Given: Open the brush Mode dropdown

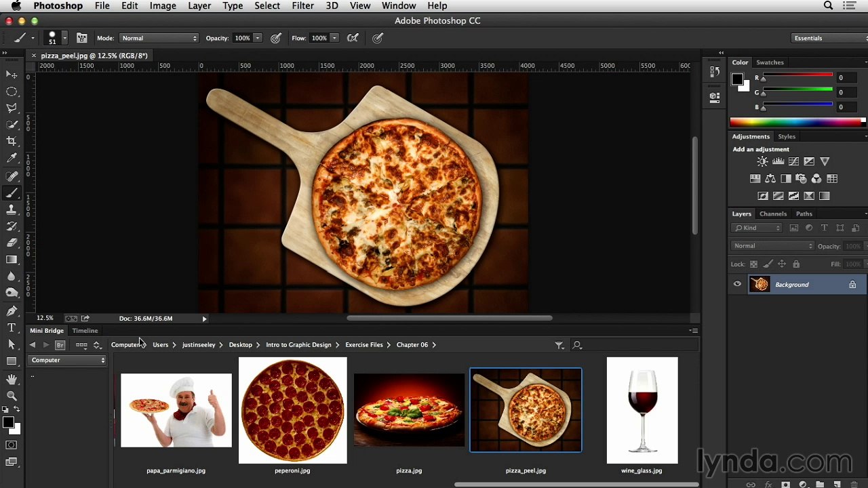Looking at the screenshot, I should 159,38.
